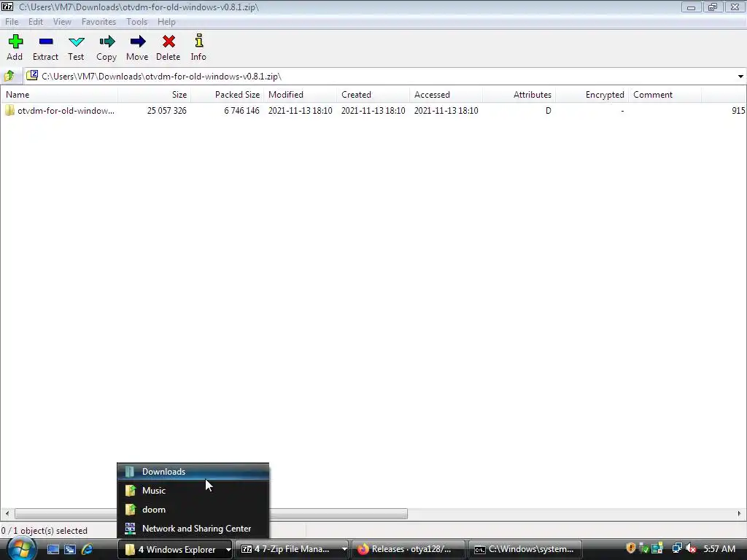
Task: Go up one folder level icon
Action: pyautogui.click(x=9, y=76)
